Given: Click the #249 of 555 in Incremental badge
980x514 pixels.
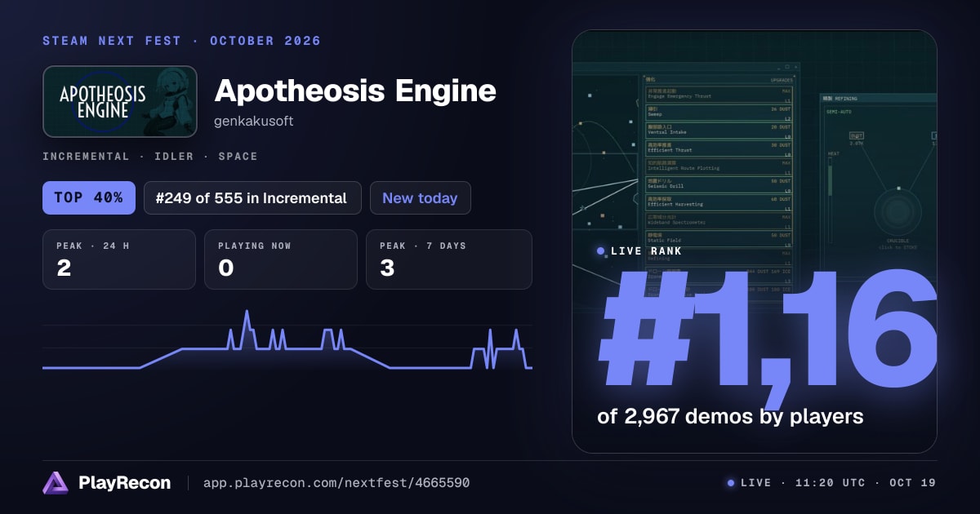Looking at the screenshot, I should 252,198.
